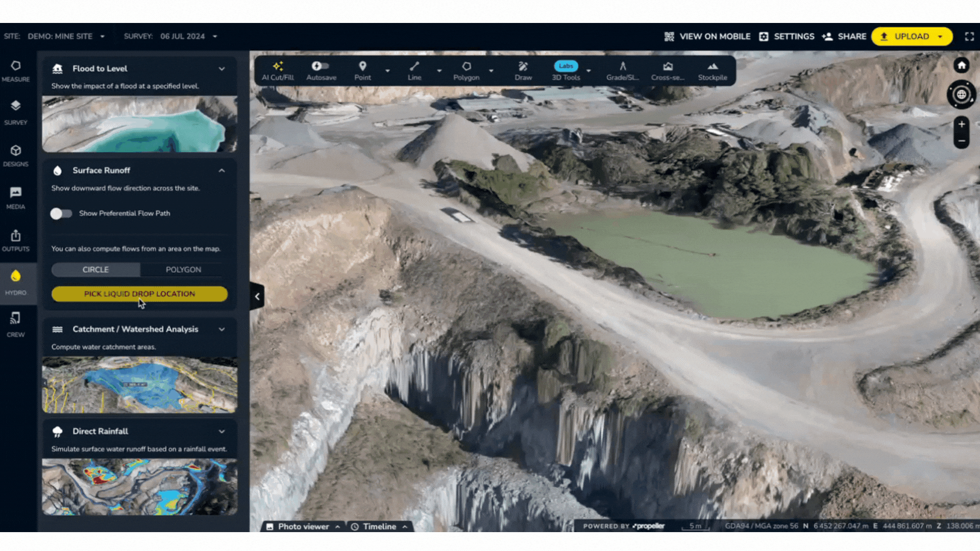The height and width of the screenshot is (551, 980).
Task: Click the Catchment analysis preview thumbnail
Action: point(139,385)
